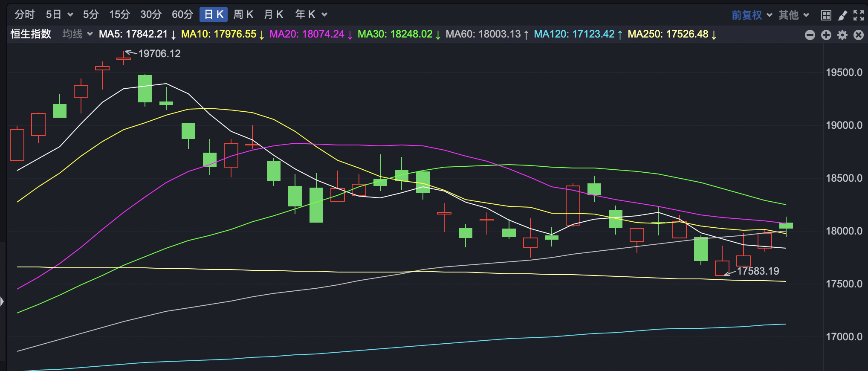This screenshot has width=868, height=371.
Task: Select the 日K daily candlestick tab
Action: click(x=214, y=14)
